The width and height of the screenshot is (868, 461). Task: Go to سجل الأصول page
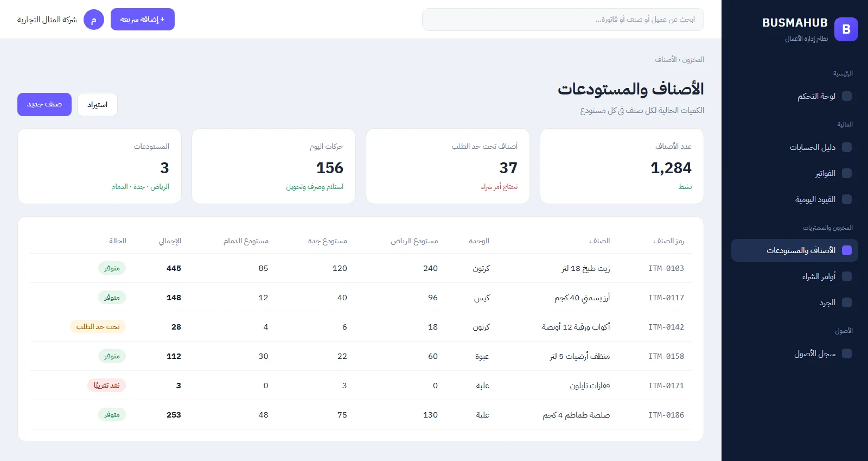click(x=795, y=353)
